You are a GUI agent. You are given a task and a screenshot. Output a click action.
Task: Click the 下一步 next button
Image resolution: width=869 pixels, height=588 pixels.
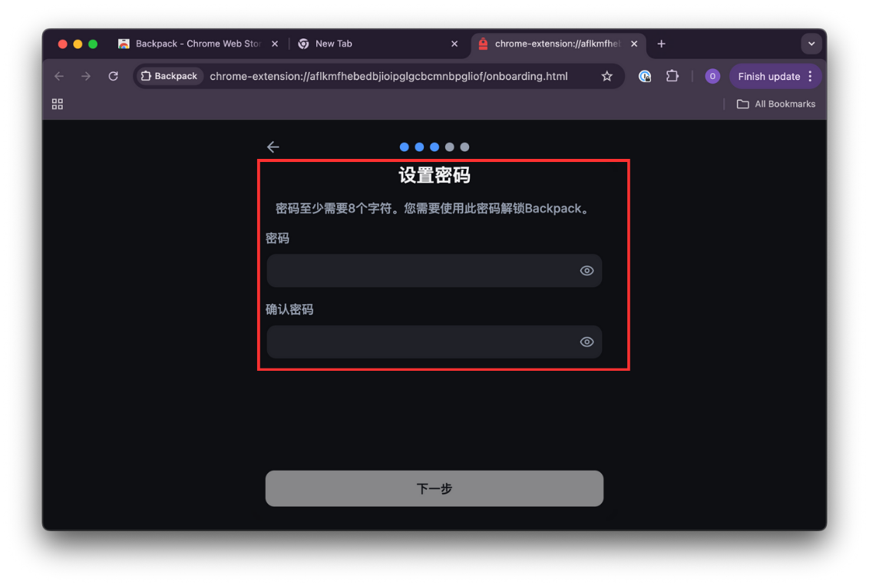pyautogui.click(x=434, y=488)
